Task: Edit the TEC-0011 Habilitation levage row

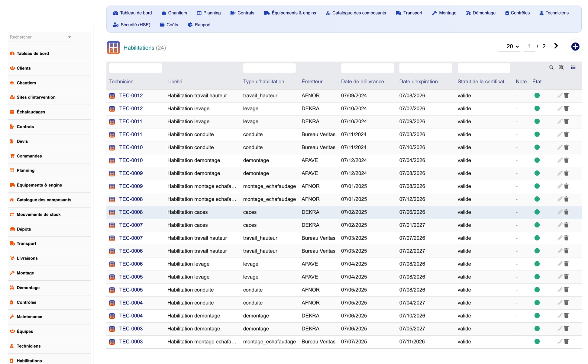Action: [560, 121]
